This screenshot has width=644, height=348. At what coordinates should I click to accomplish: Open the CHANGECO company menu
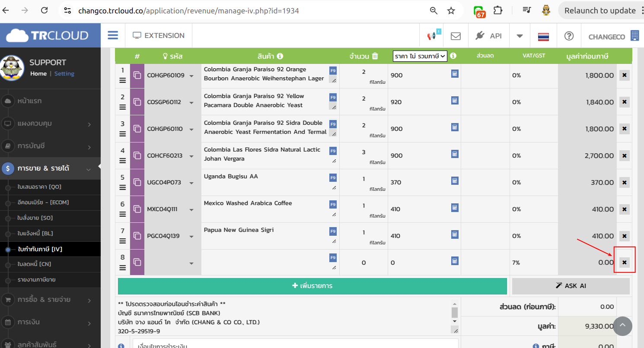tap(614, 36)
